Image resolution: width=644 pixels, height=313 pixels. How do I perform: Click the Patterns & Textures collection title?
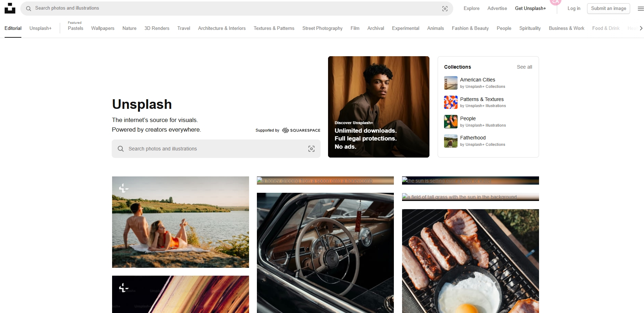point(482,99)
